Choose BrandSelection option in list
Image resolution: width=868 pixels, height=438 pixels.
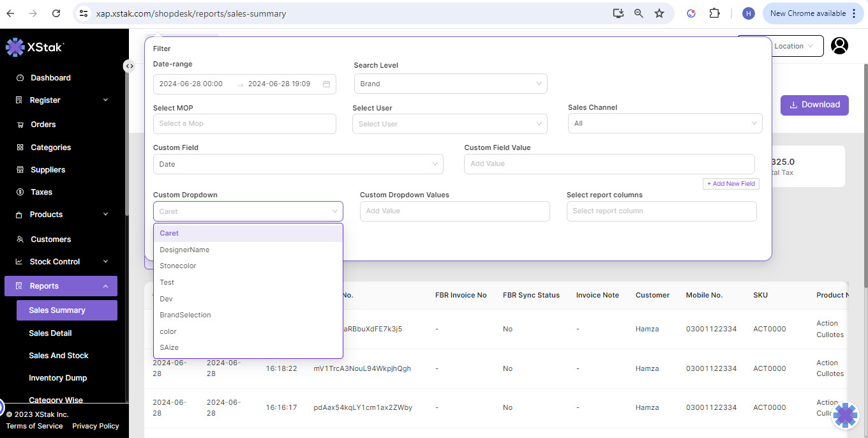[185, 315]
